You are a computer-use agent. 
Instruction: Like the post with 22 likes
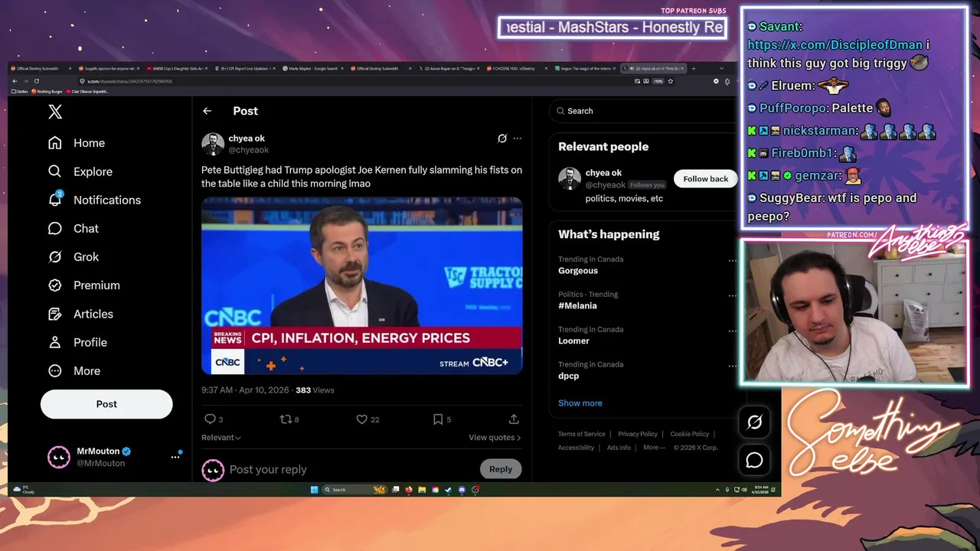pos(368,419)
